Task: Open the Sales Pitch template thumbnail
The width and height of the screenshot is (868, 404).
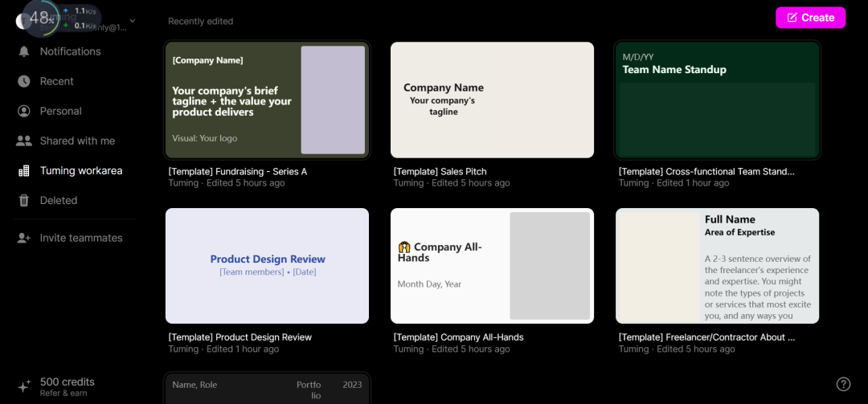Action: tap(492, 100)
